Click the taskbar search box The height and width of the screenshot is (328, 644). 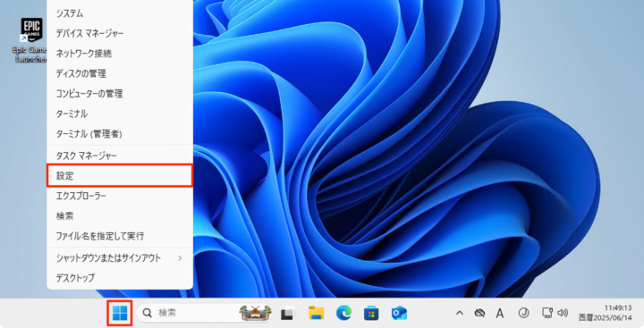click(204, 314)
